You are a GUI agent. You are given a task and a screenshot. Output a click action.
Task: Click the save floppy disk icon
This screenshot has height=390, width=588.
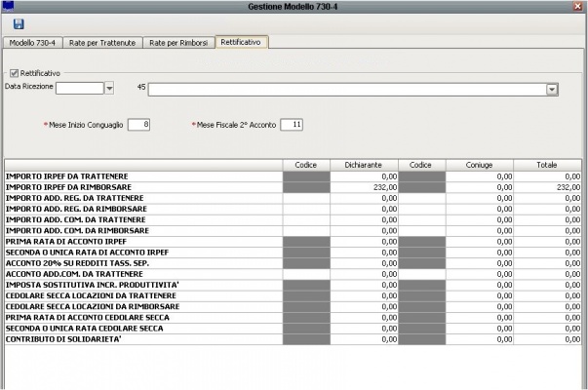19,24
